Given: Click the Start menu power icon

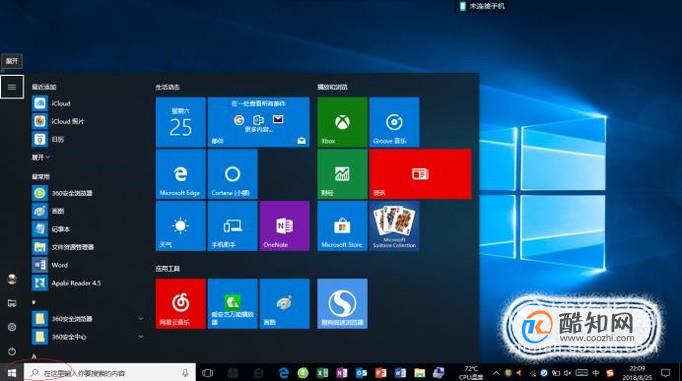Looking at the screenshot, I should pyautogui.click(x=12, y=351).
